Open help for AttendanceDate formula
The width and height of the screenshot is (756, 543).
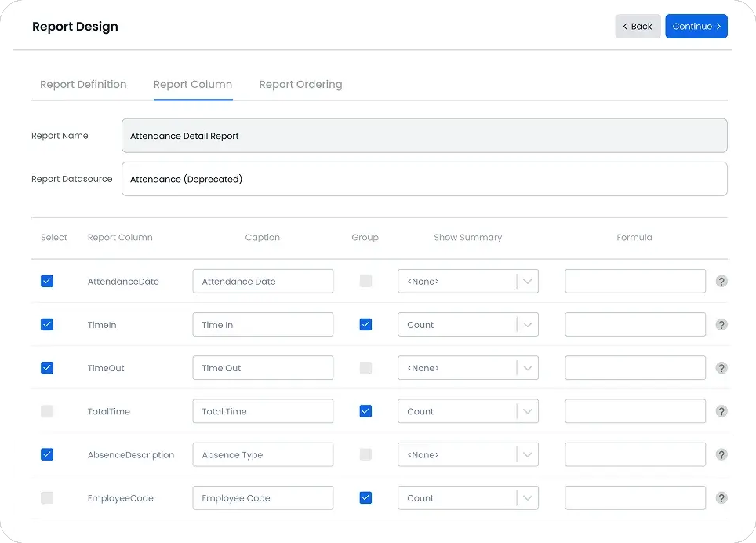click(721, 281)
